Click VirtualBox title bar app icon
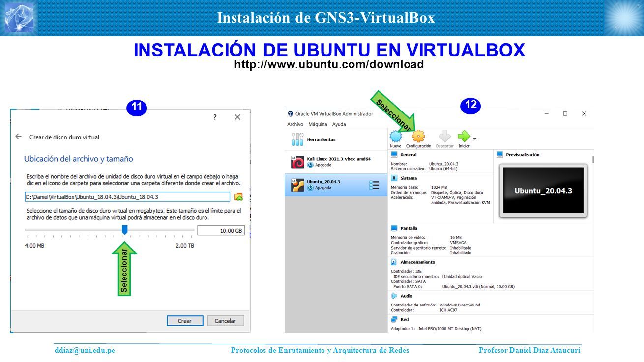The height and width of the screenshot is (362, 644). point(290,113)
